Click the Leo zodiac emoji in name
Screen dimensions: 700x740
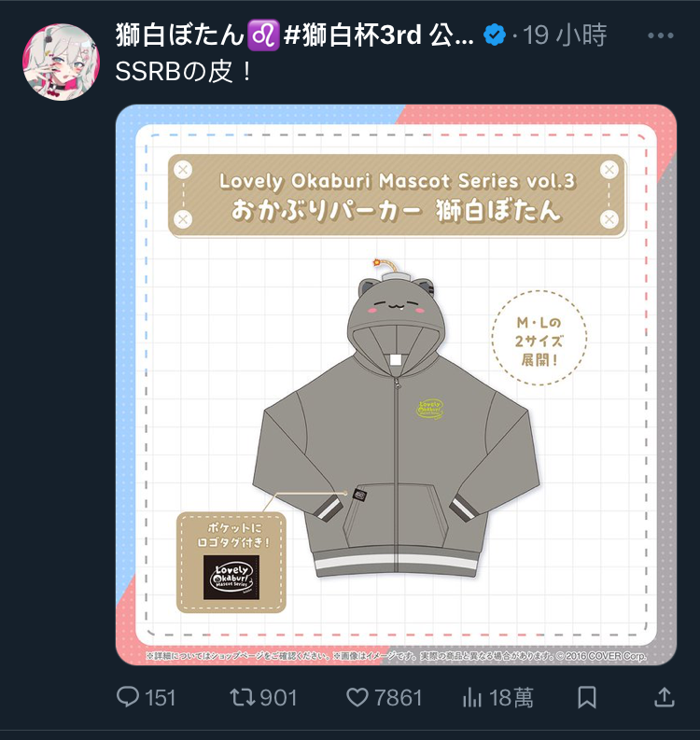263,35
